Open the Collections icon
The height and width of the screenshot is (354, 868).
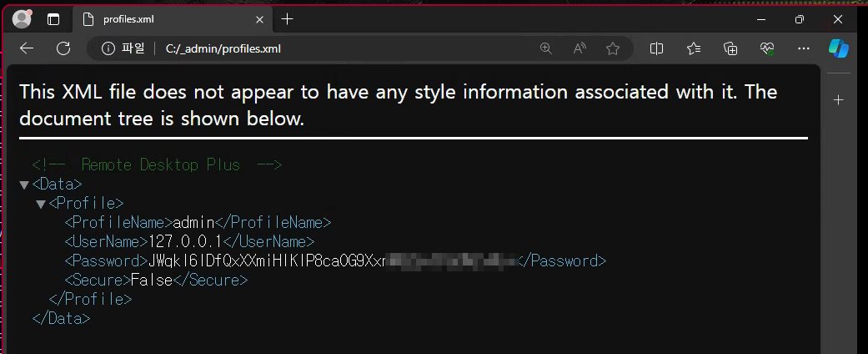tap(730, 48)
